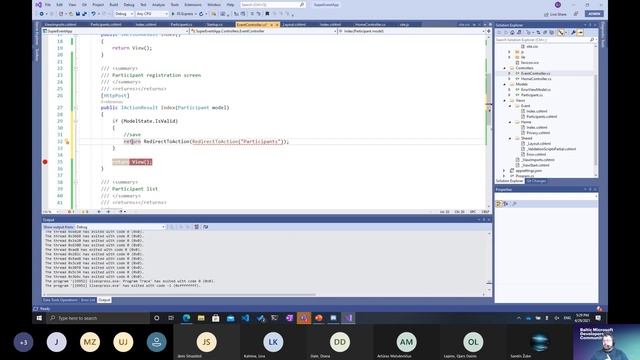Select _ViewStart.cshtml in Solution Explorer
The height and width of the screenshot is (360, 640).
point(535,165)
